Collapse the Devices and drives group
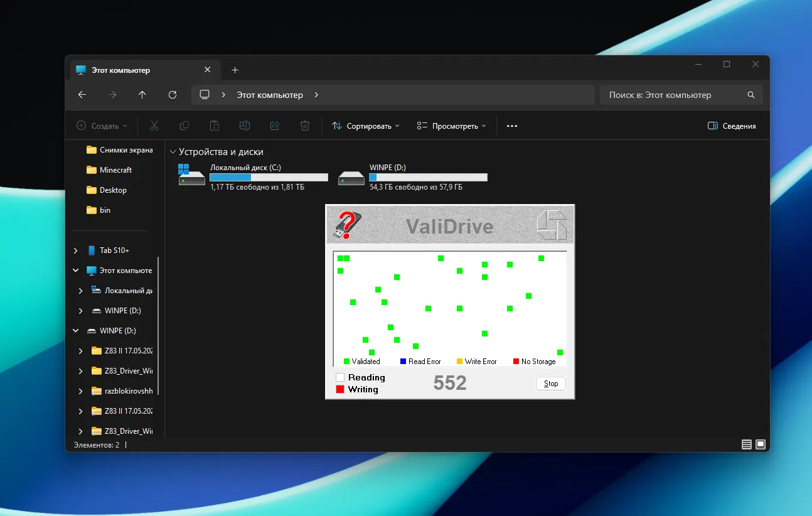The height and width of the screenshot is (516, 812). pyautogui.click(x=173, y=152)
